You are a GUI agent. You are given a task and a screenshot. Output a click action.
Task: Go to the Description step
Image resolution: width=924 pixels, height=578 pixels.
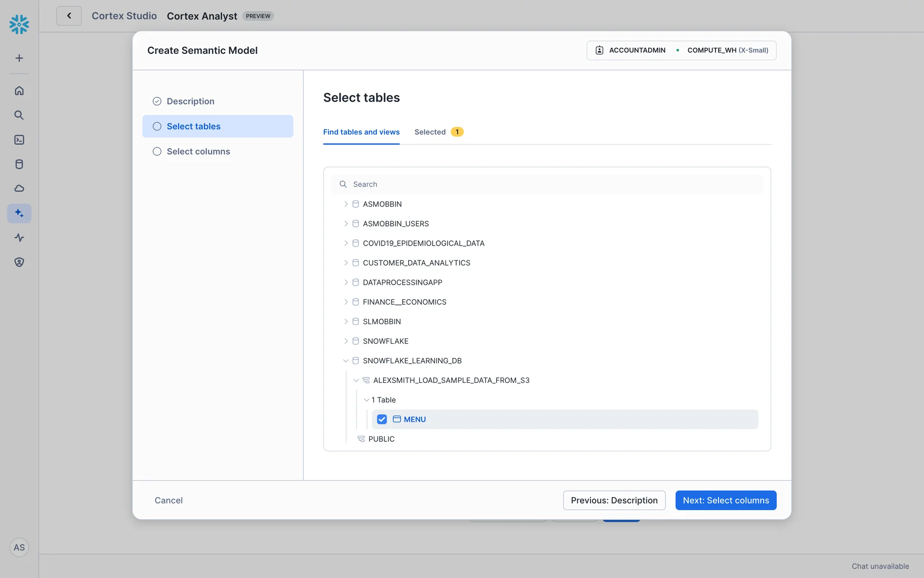pos(190,101)
